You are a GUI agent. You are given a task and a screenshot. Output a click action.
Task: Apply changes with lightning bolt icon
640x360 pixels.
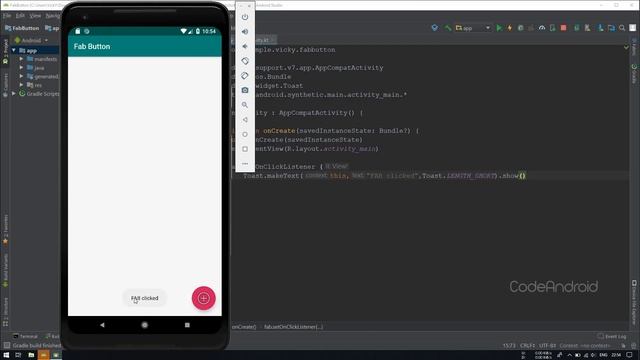[x=509, y=28]
